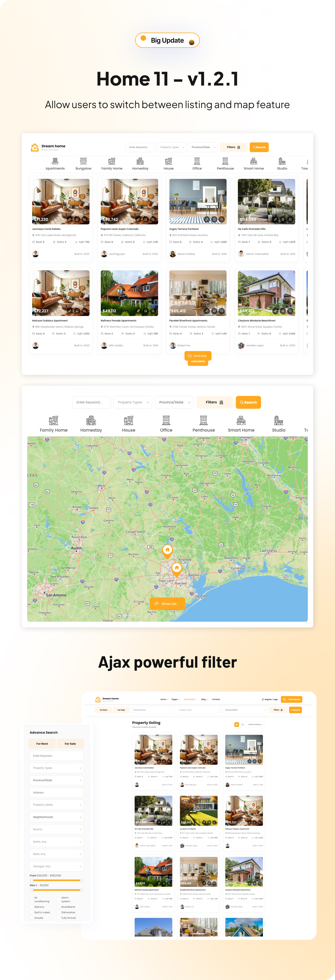Open the Rooms dropdown
Image resolution: width=335 pixels, height=980 pixels.
[57, 829]
